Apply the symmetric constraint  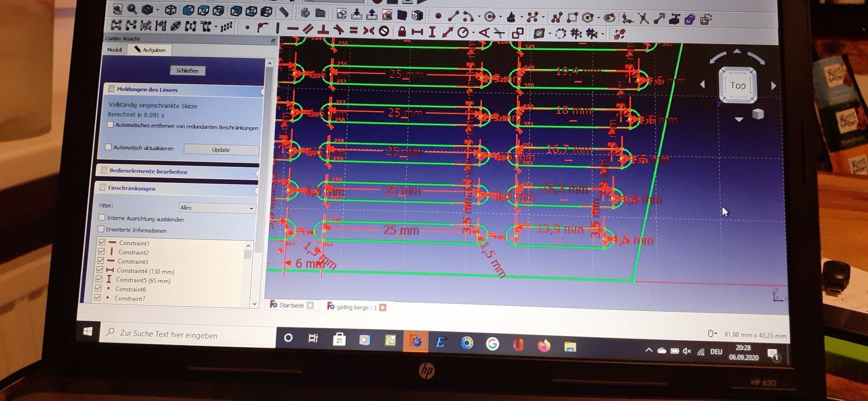368,31
